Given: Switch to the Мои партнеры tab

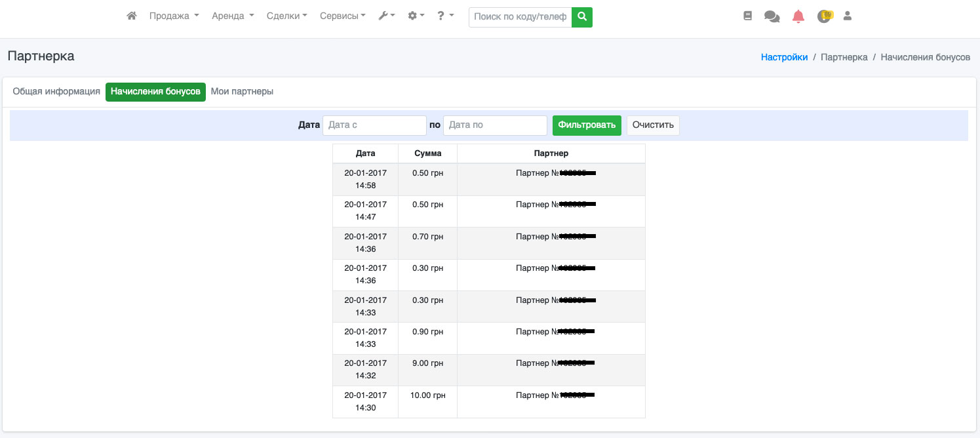Looking at the screenshot, I should tap(242, 92).
